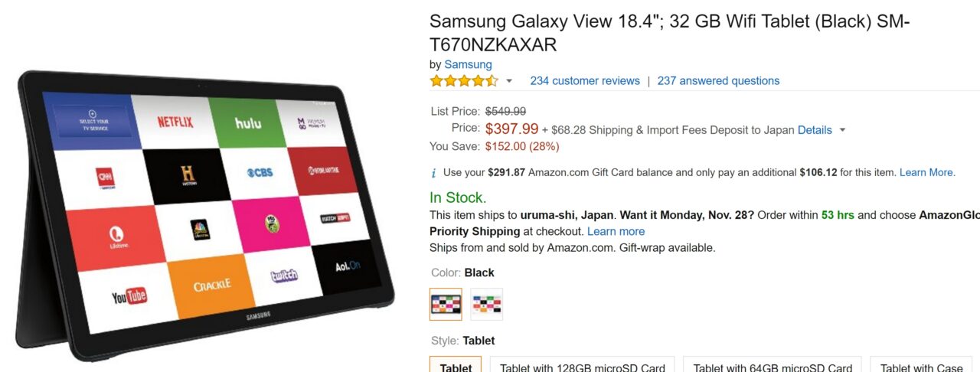
Task: Click the blue info icon beside gift card text
Action: 434,173
